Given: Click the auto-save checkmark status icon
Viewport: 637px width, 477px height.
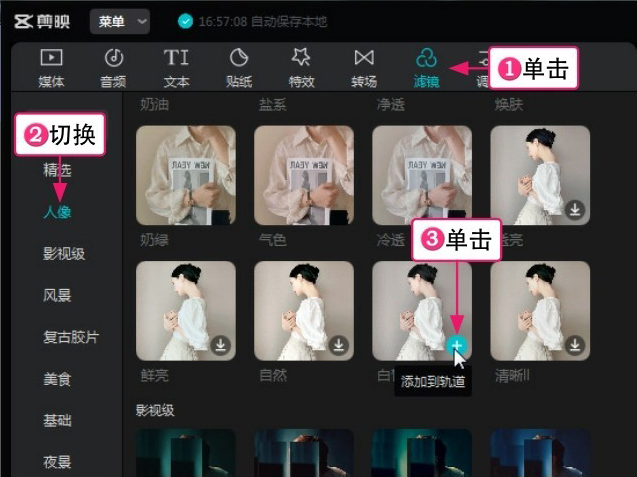Looking at the screenshot, I should (x=185, y=21).
